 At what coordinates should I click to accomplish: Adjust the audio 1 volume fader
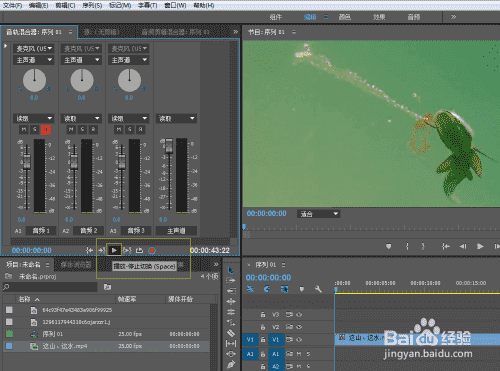(26, 162)
